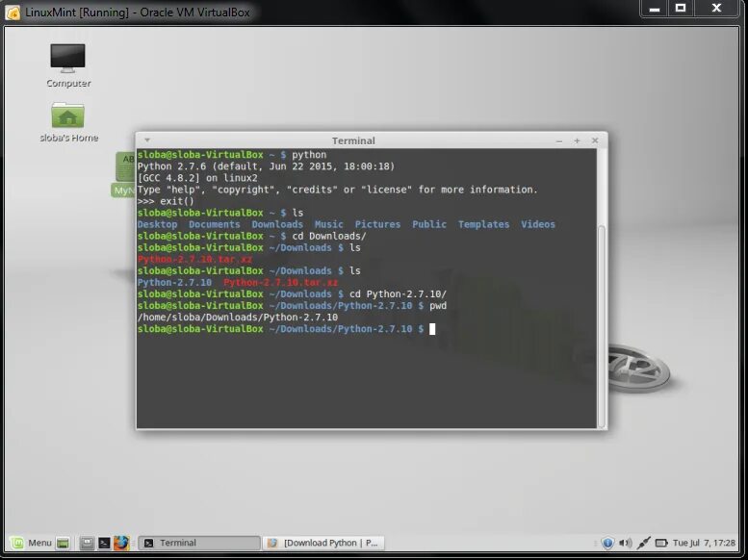Open the Mint Menu button
748x560 pixels.
click(32, 543)
